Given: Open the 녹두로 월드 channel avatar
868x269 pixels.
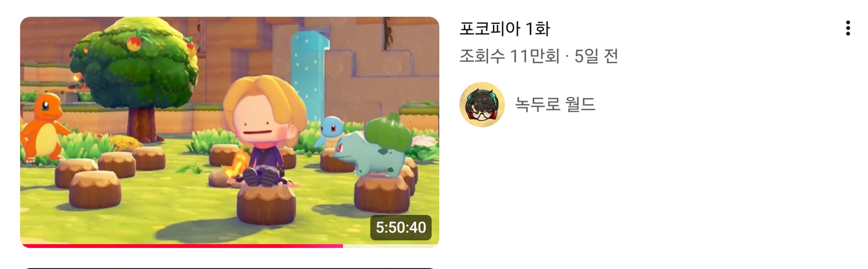Looking at the screenshot, I should (x=482, y=104).
